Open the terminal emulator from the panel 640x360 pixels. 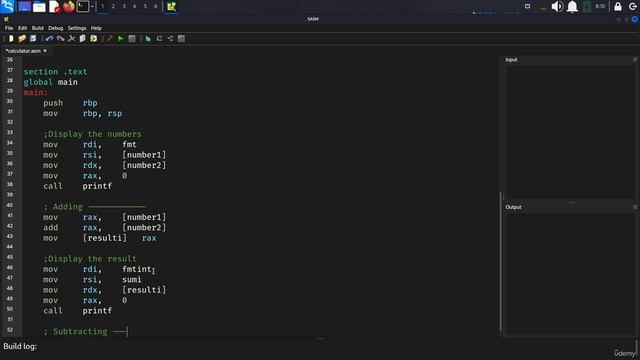pos(83,6)
